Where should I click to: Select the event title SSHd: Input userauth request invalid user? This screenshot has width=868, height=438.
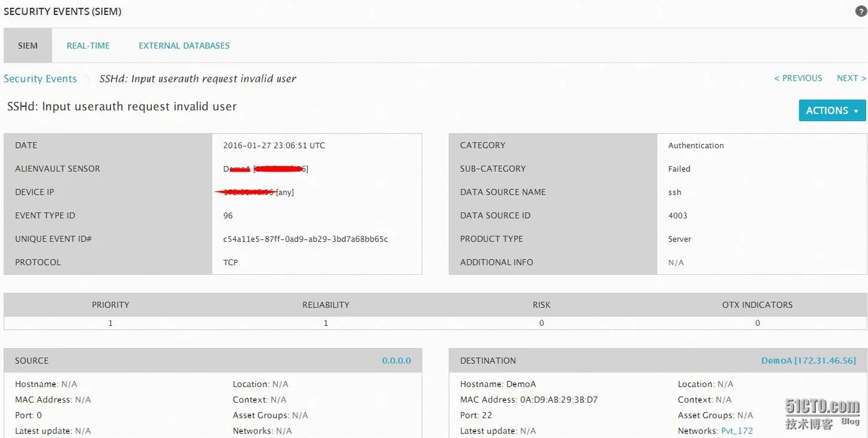point(122,106)
